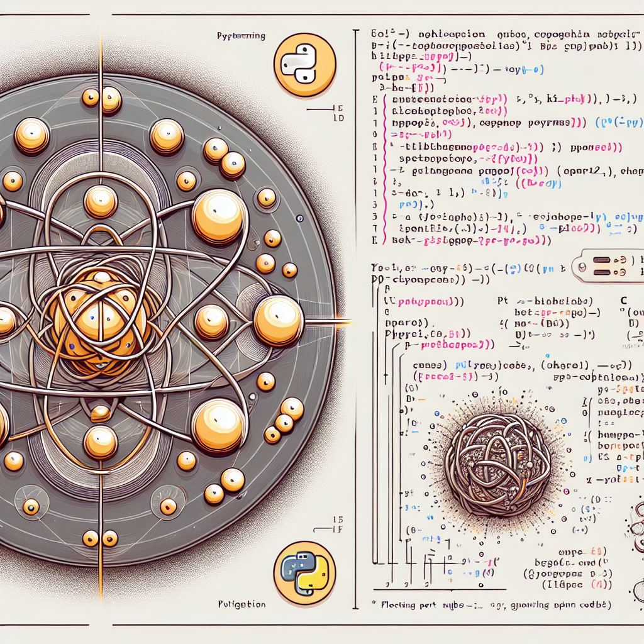Select the lower dark bar in the tag widget

click(x=602, y=273)
